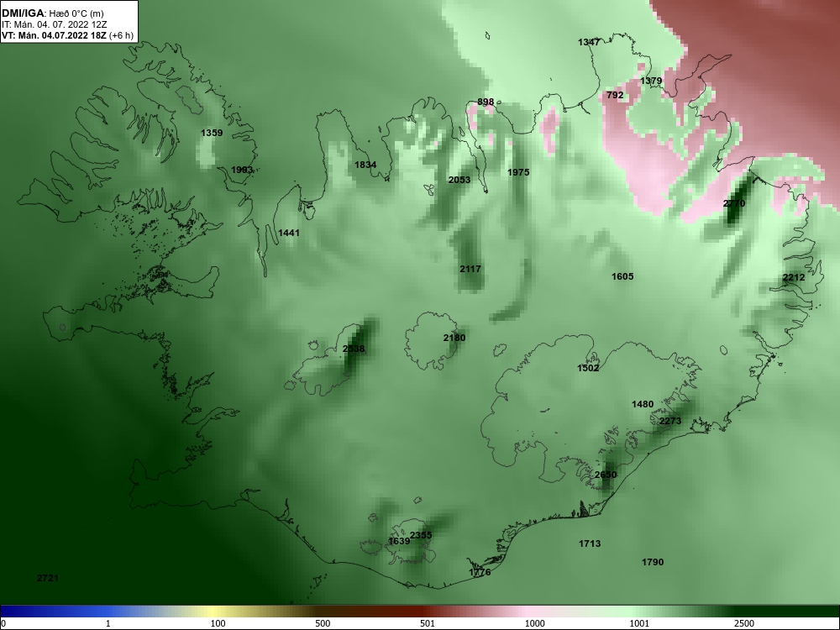This screenshot has width=840, height=630.
Task: Select the 2650 value label
Action: click(x=606, y=475)
